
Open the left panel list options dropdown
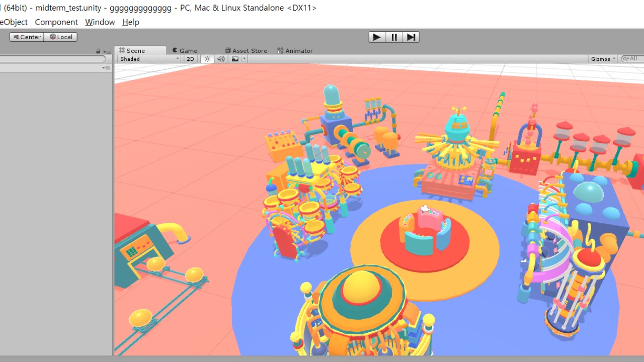click(106, 68)
